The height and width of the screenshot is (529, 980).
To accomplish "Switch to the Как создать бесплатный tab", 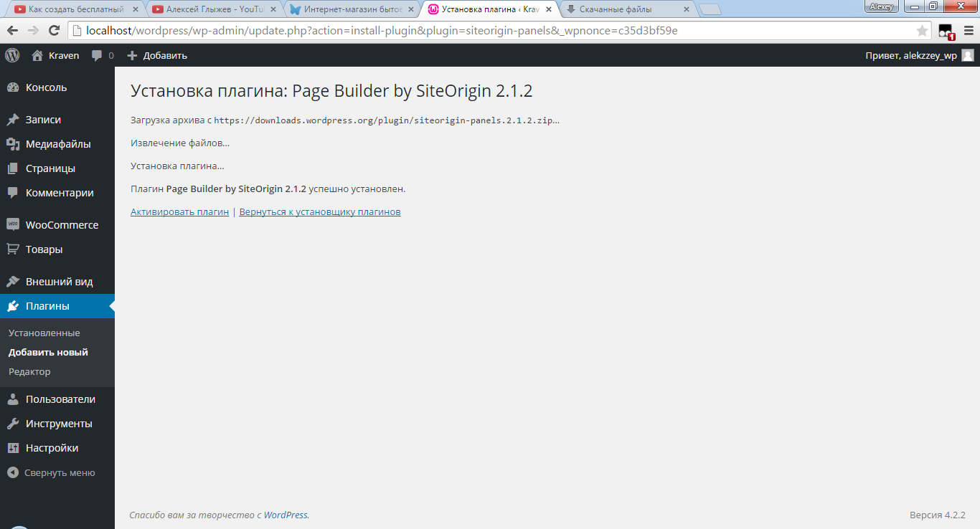I will click(x=75, y=9).
